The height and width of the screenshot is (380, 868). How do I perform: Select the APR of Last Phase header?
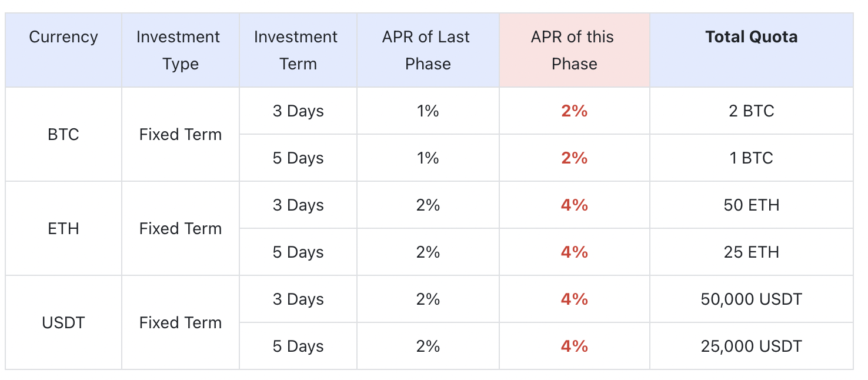(x=428, y=51)
